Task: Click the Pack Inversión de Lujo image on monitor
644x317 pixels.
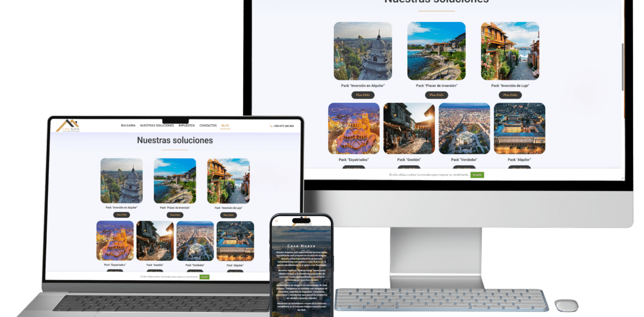Action: point(510,51)
